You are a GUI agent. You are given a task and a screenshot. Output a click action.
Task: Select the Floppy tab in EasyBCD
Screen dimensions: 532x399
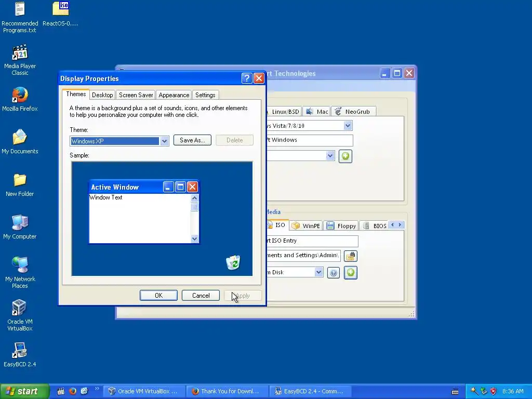(x=341, y=225)
